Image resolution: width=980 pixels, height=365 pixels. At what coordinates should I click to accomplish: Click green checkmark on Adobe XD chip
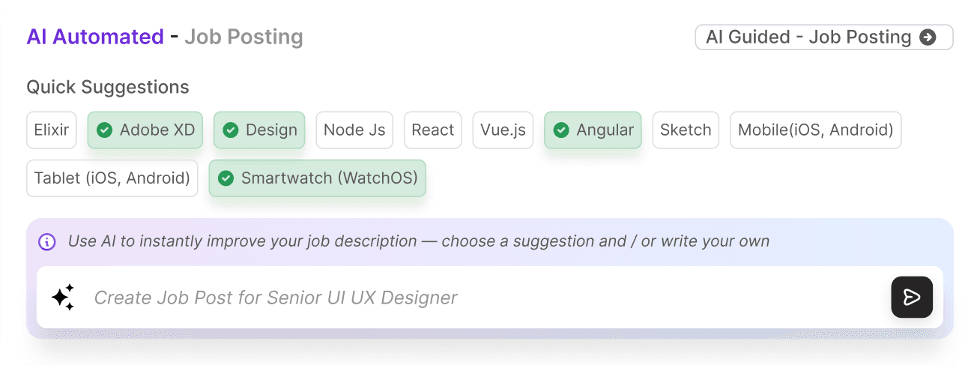tap(105, 130)
